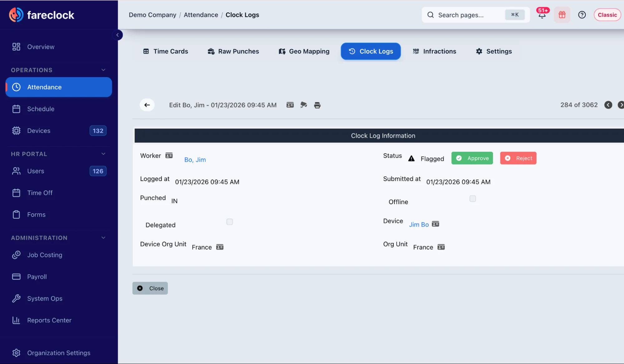Open the Settings tab
This screenshot has width=624, height=364.
click(x=494, y=51)
